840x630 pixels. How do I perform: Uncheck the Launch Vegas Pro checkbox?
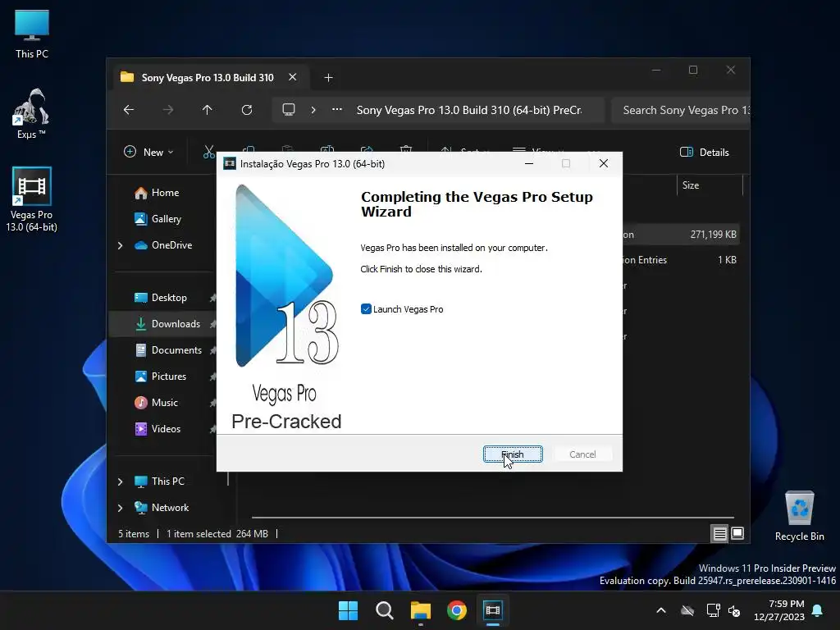[x=366, y=309]
